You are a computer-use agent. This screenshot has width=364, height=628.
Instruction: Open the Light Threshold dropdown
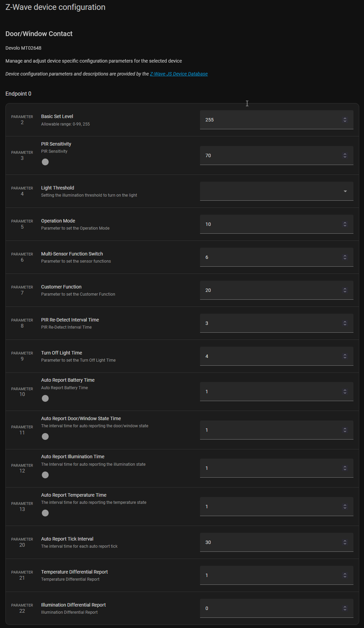click(276, 191)
